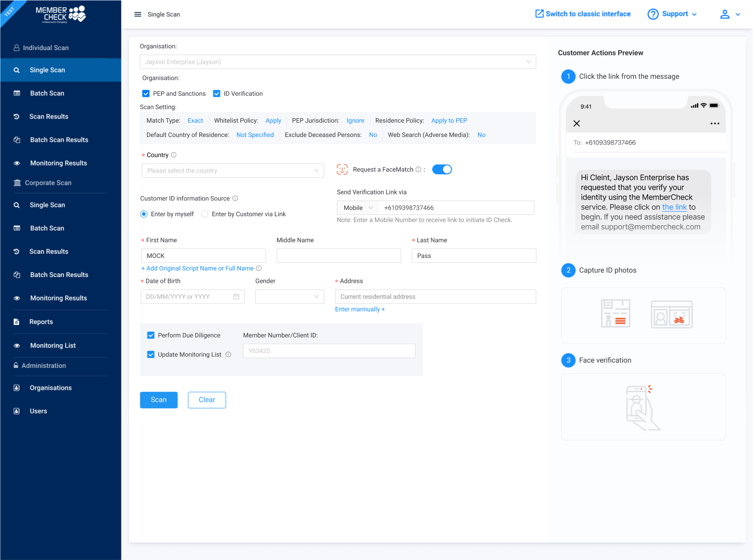Open the Country selection dropdown
The height and width of the screenshot is (560, 753).
point(232,171)
